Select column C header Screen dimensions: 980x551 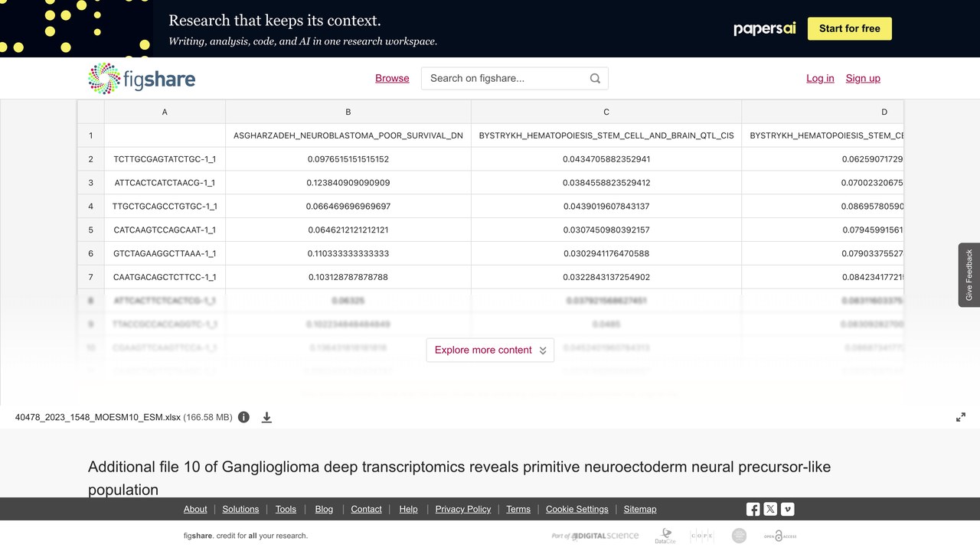(606, 112)
